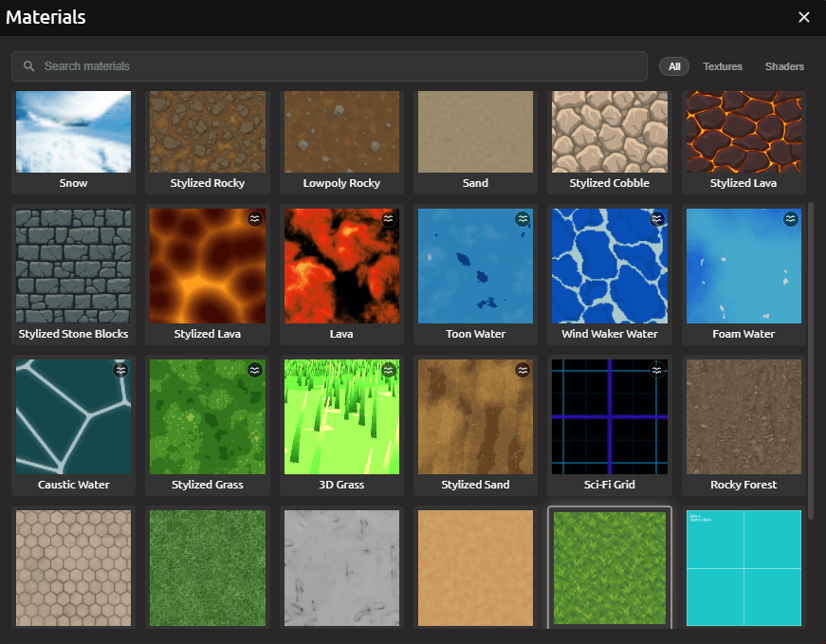Click the shader wave icon on Foam Water
Image resolution: width=826 pixels, height=644 pixels.
(x=791, y=219)
